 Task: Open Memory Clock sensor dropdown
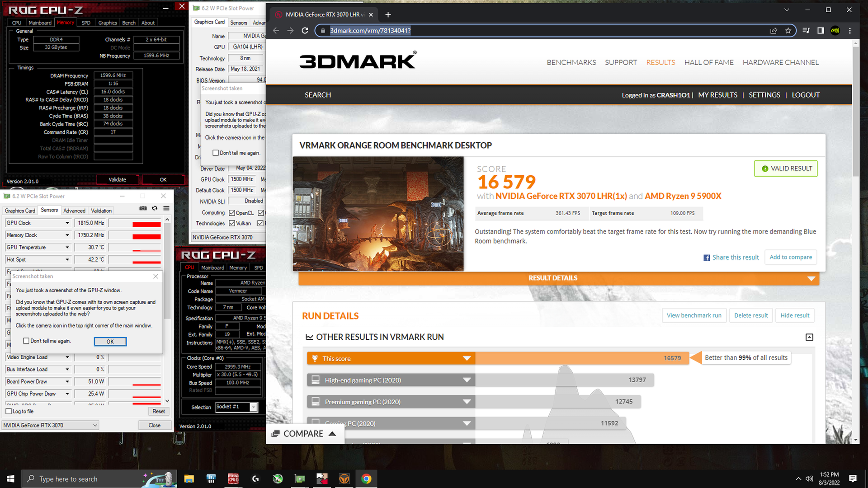[x=67, y=235]
